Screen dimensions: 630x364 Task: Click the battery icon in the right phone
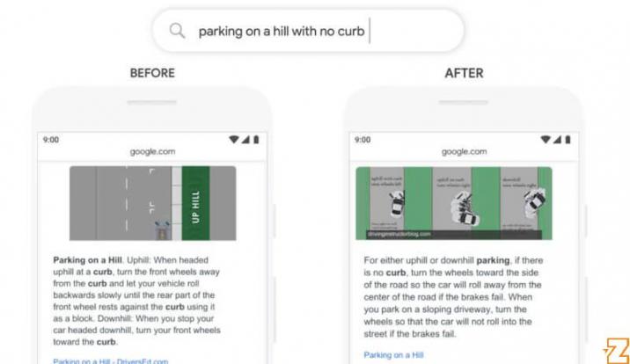[x=568, y=139]
